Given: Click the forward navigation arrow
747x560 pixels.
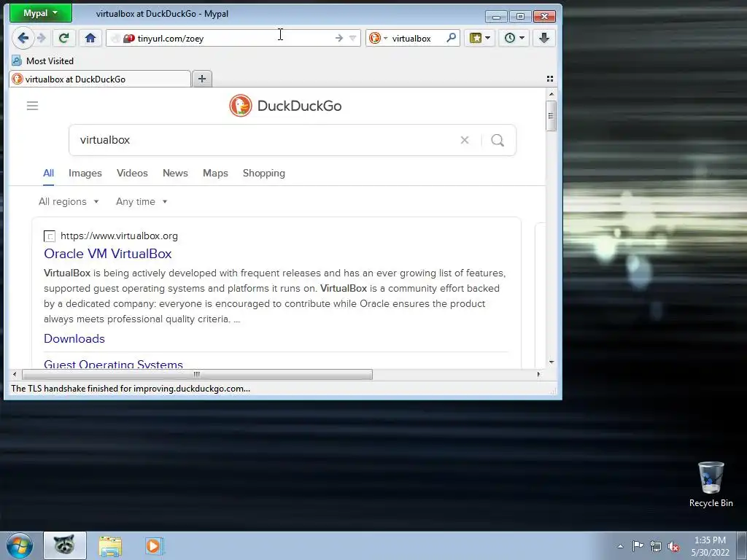Looking at the screenshot, I should pyautogui.click(x=42, y=38).
